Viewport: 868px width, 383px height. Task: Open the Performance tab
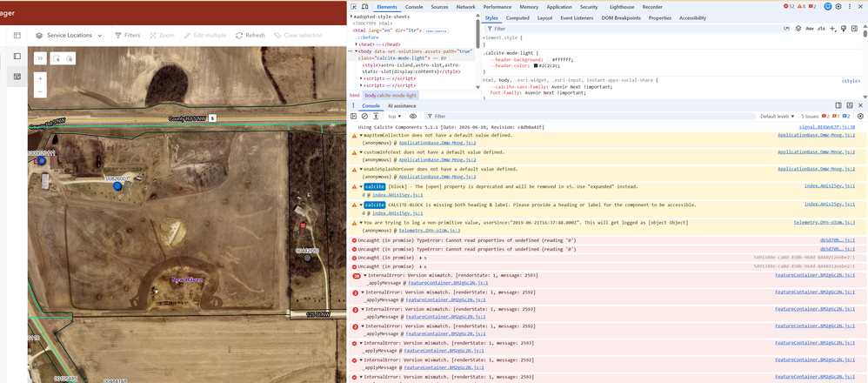[x=497, y=7]
